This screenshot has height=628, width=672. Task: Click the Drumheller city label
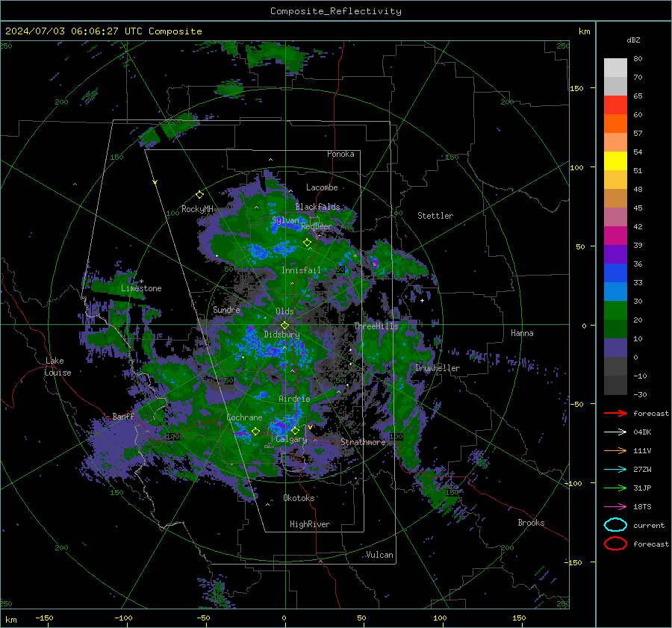click(x=438, y=368)
